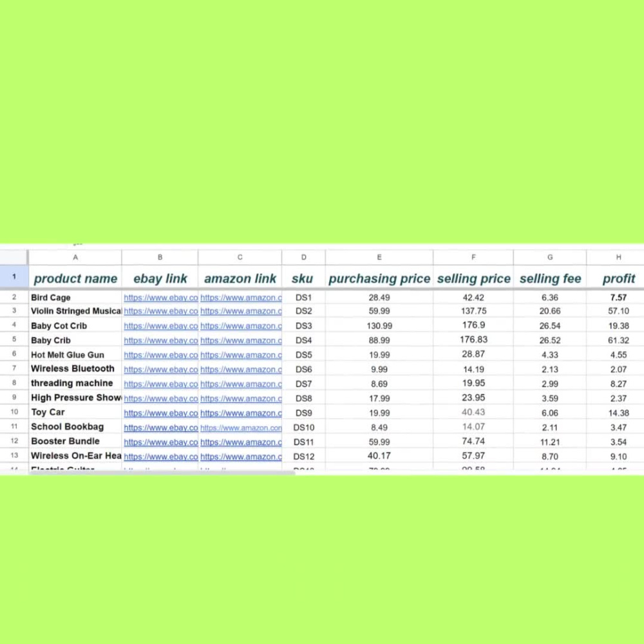Open the ebay link for Bird Cage

pyautogui.click(x=160, y=298)
